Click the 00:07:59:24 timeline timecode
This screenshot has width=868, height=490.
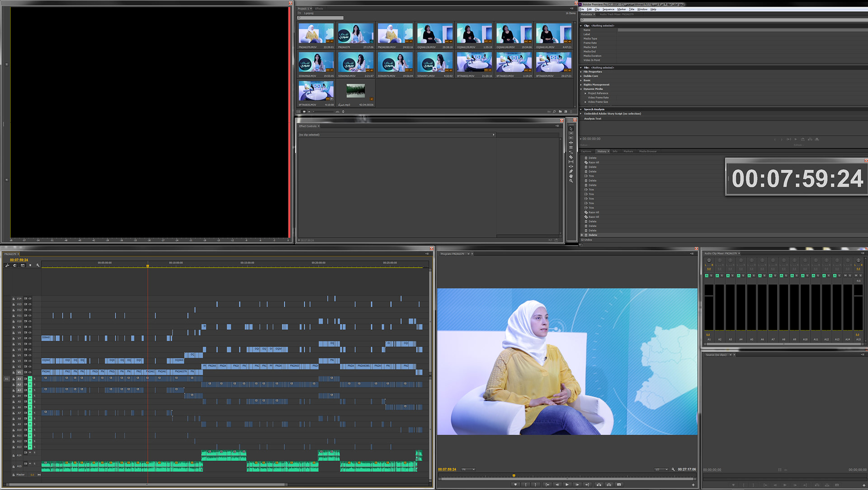pyautogui.click(x=19, y=260)
